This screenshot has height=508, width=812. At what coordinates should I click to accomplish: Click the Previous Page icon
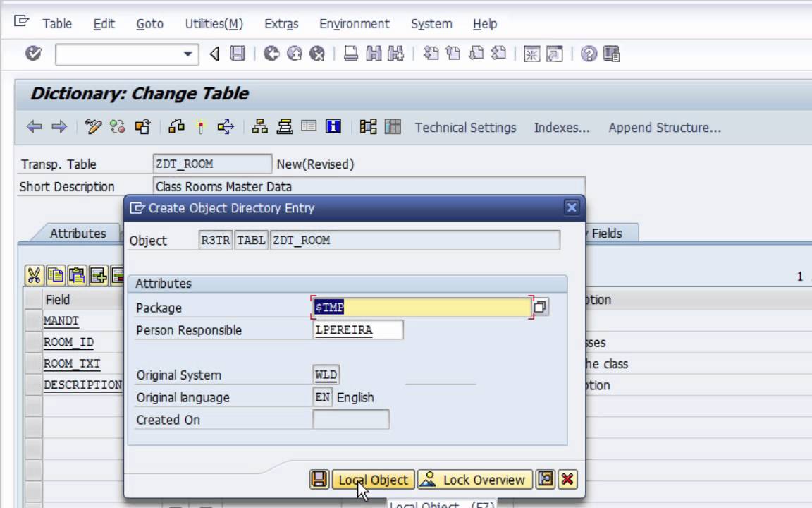click(x=453, y=54)
